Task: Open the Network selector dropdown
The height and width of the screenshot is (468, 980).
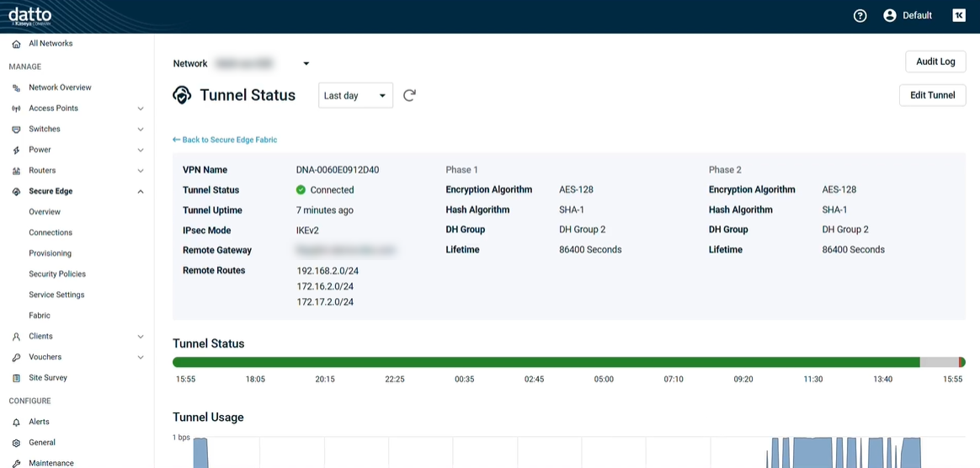Action: pos(306,64)
